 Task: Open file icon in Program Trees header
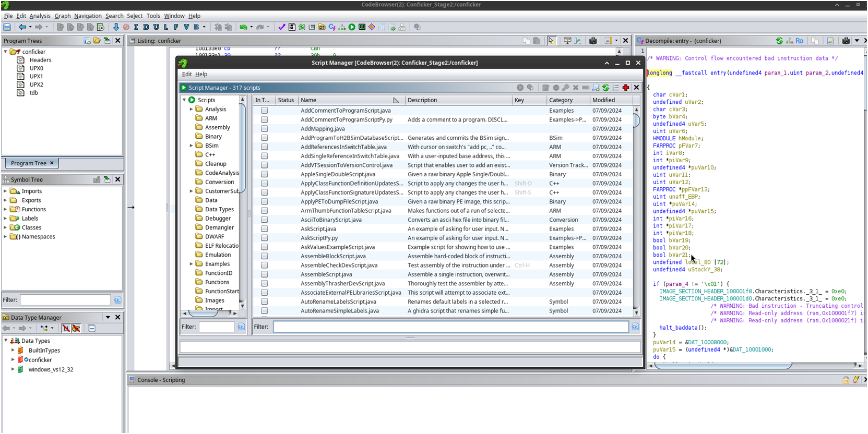coord(97,40)
